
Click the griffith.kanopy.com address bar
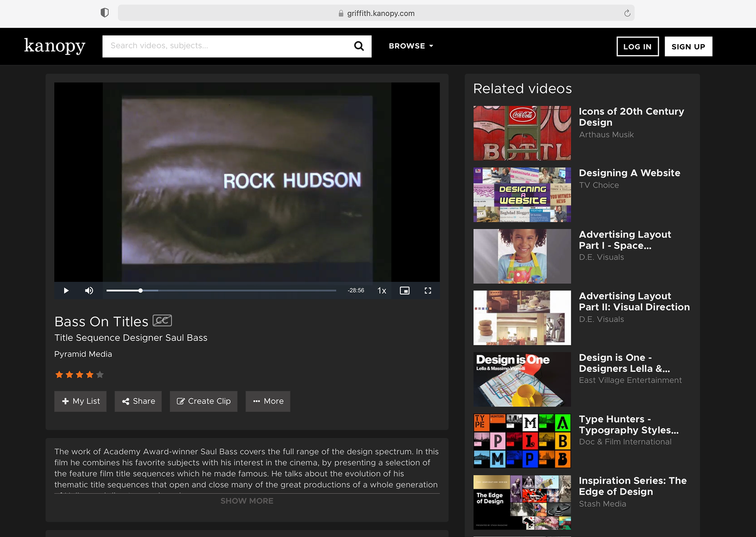coord(376,13)
